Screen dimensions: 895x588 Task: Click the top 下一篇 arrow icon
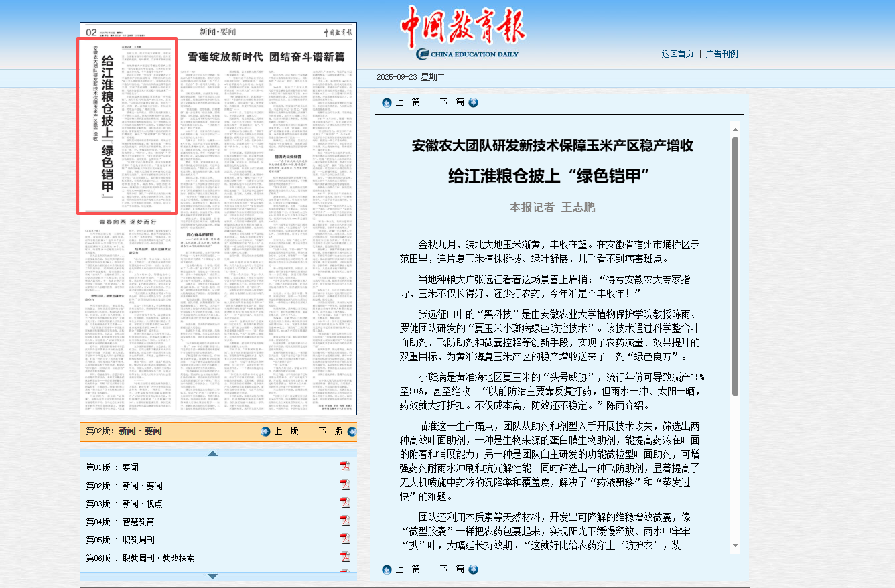tap(473, 102)
